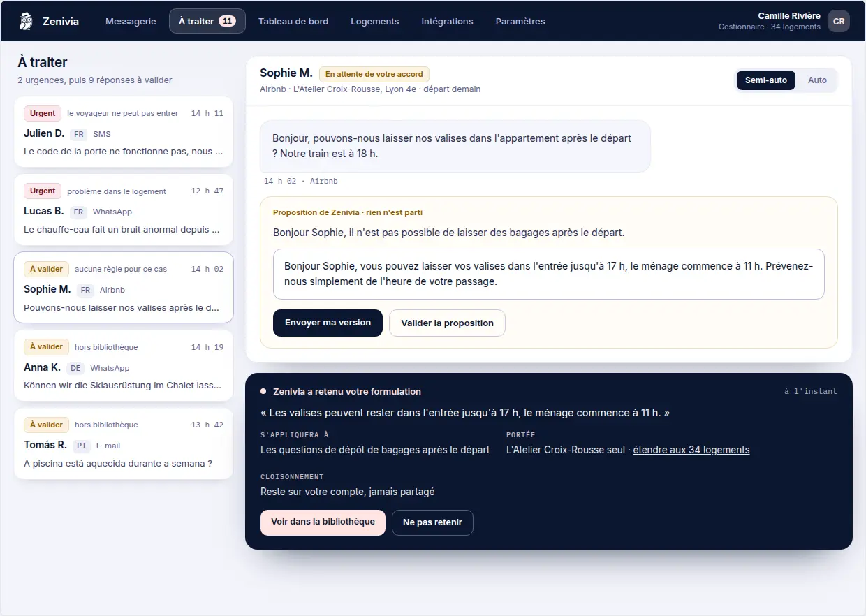Follow the étendre aux 34 logements link
Viewport: 866px width, 616px height.
(691, 450)
